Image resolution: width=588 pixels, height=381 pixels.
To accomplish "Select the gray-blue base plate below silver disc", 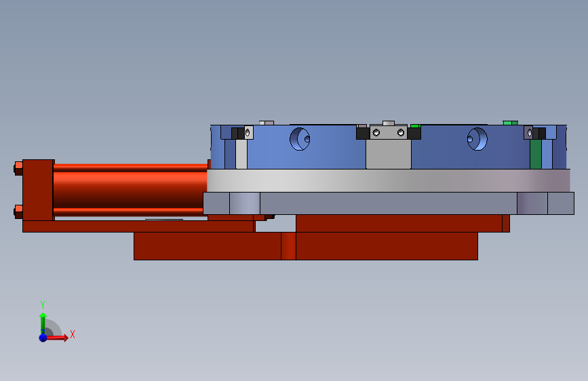I will tap(389, 203).
